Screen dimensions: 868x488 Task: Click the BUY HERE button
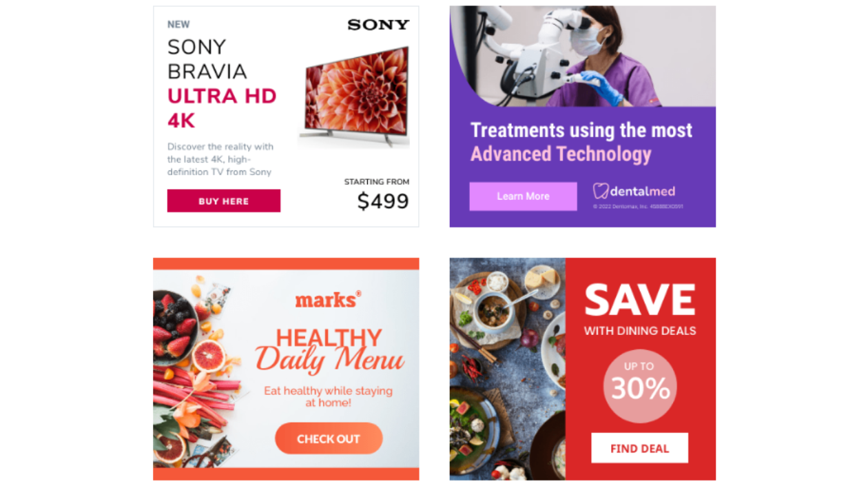pyautogui.click(x=223, y=201)
